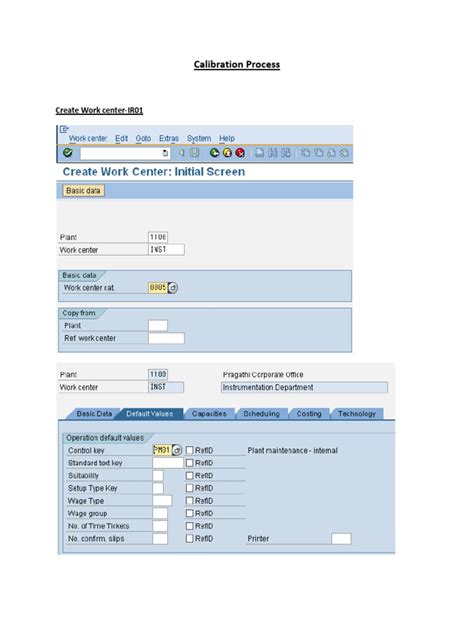Open the Extras menu
Screen dimensions: 474x632
tap(169, 138)
